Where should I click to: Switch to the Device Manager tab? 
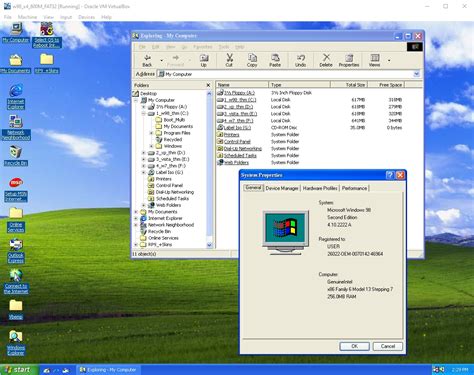[x=282, y=188]
